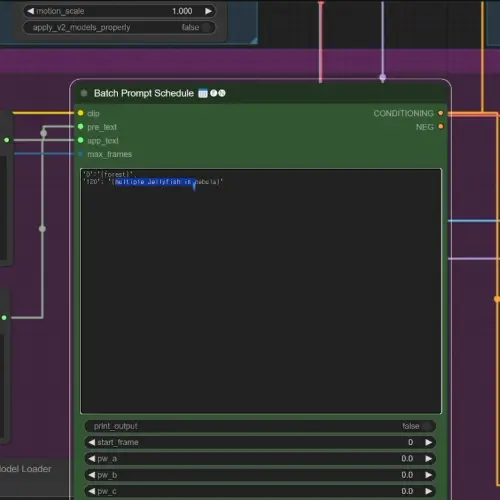Increase pw_c value with right arrow

[428, 491]
